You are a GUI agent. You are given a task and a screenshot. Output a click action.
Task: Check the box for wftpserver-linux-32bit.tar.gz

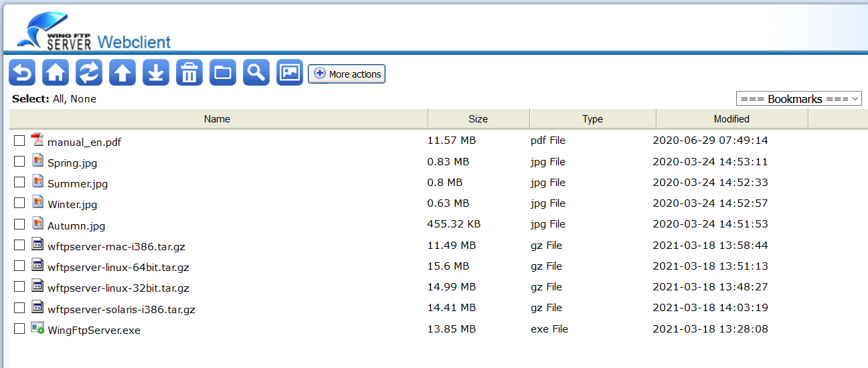click(20, 286)
